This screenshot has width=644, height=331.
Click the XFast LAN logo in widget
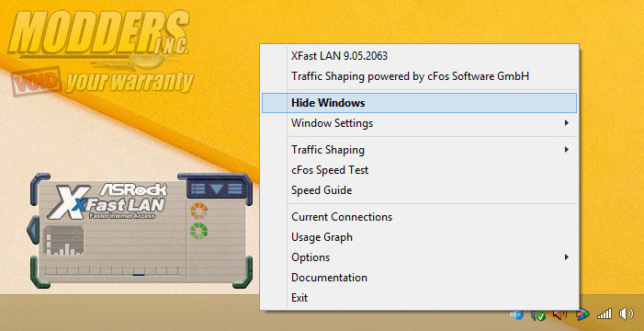click(107, 201)
